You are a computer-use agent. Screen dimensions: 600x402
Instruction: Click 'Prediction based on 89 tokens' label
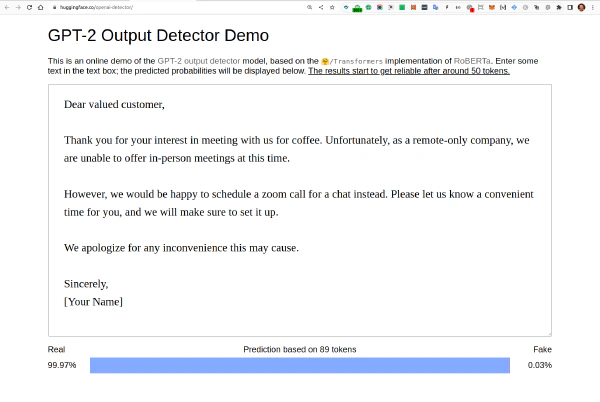300,349
